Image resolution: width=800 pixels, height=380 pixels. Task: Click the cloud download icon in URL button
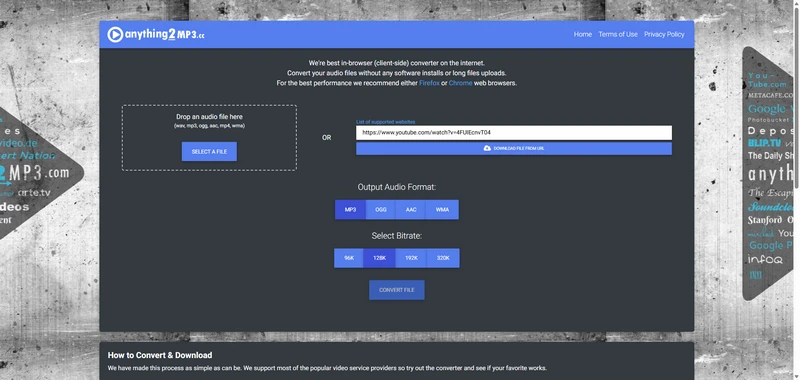coord(487,148)
